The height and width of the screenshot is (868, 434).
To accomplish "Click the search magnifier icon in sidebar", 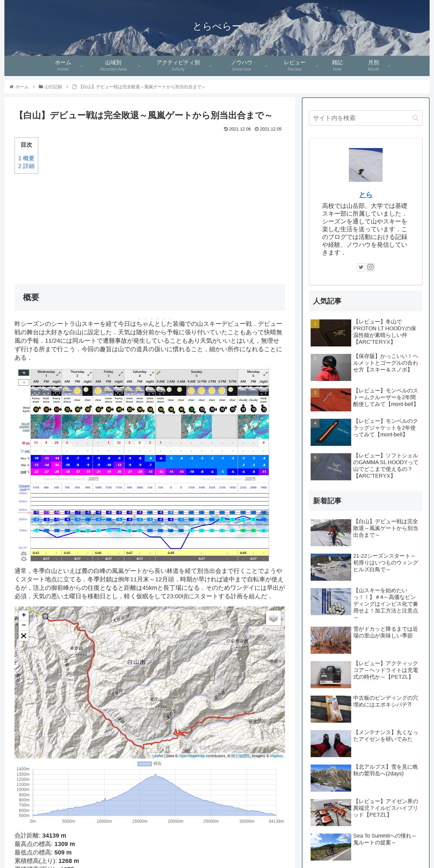I will pos(415,118).
